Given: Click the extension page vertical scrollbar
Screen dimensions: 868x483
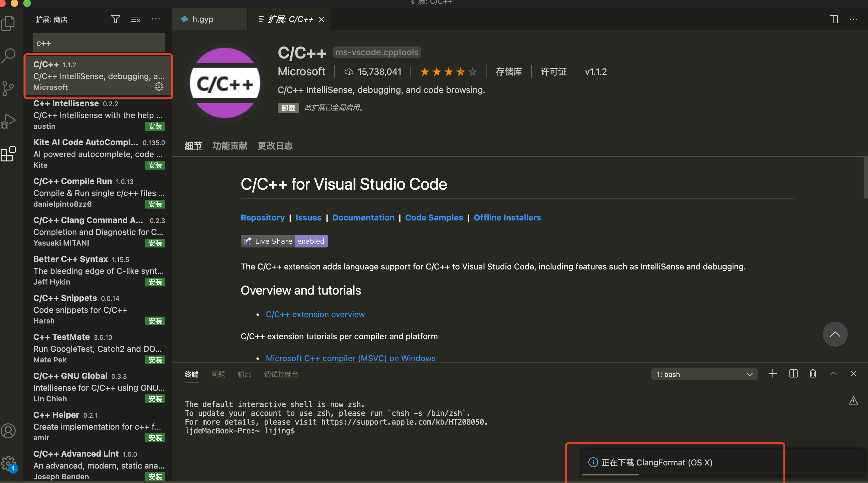Looking at the screenshot, I should click(865, 178).
